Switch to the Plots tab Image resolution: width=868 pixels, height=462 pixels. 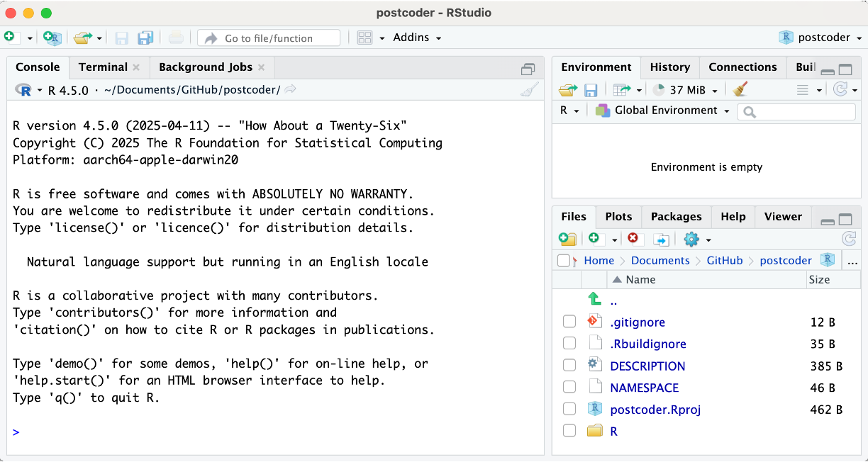point(618,217)
